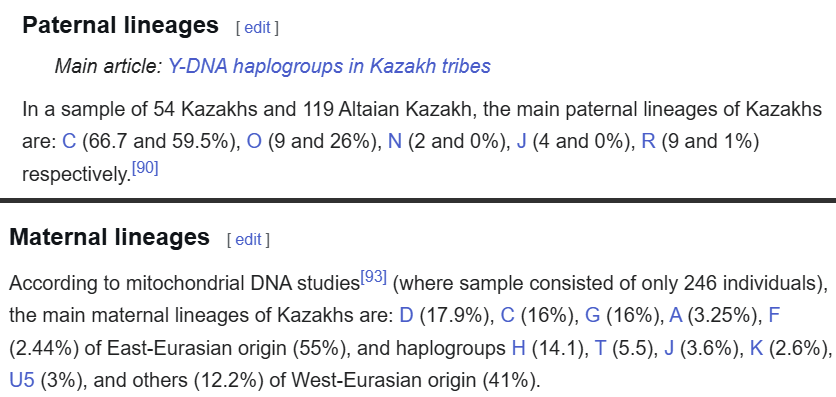836x397 pixels.
Task: Open maternal haplogroup A link
Action: click(x=676, y=316)
